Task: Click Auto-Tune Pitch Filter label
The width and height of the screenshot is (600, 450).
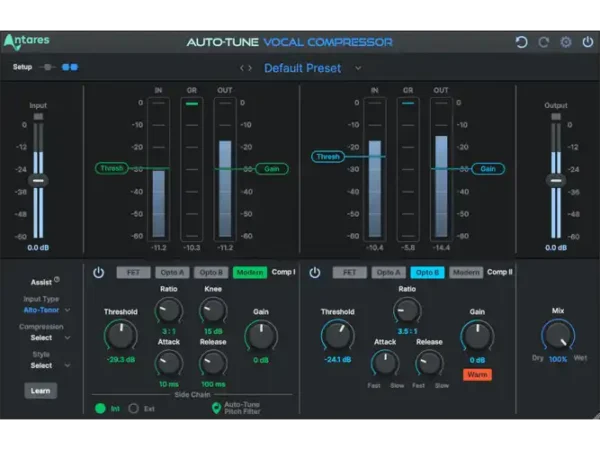Action: [242, 408]
